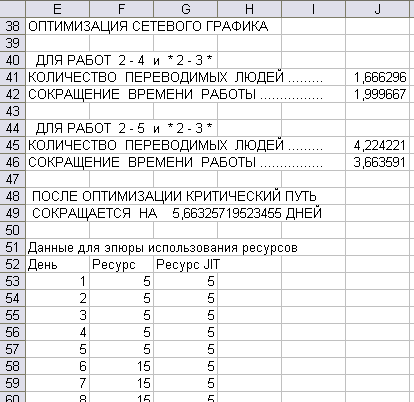Select column J header

[377, 9]
